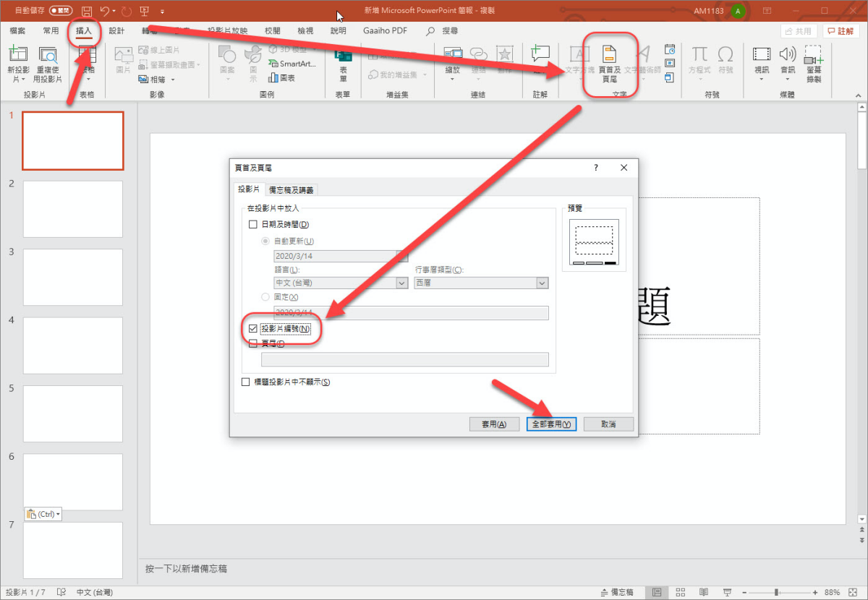
Task: Click the 註解 comments button at top right
Action: pyautogui.click(x=840, y=31)
